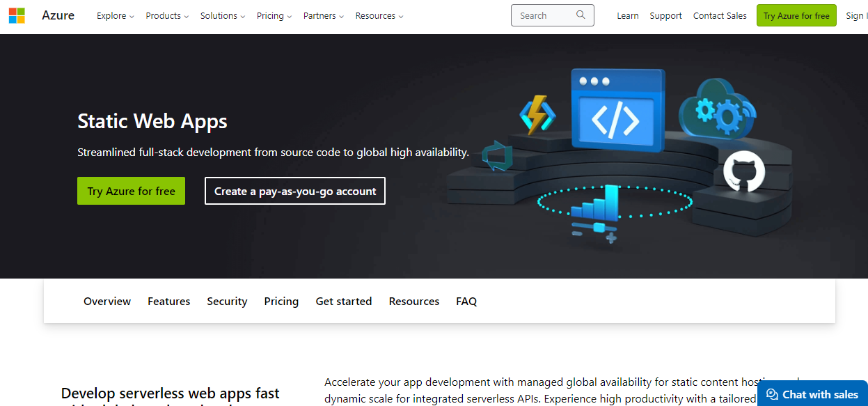Expand the Resources dropdown in header
The image size is (868, 406).
[379, 16]
